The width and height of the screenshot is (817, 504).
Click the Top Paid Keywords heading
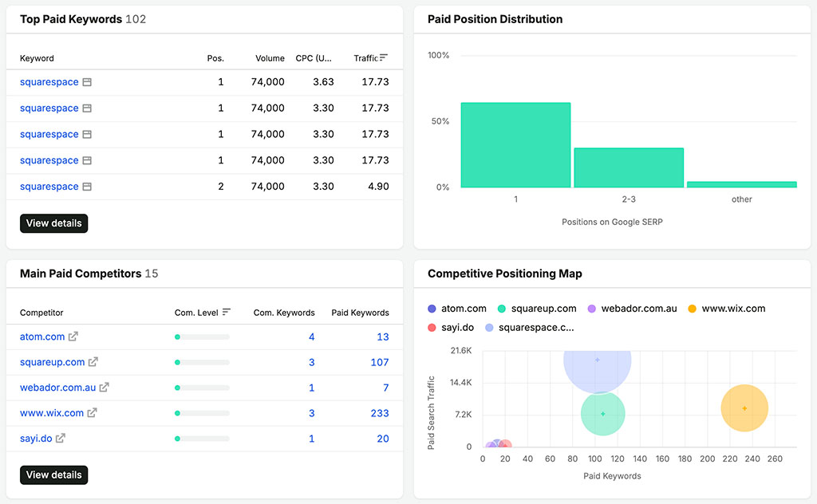pyautogui.click(x=71, y=19)
